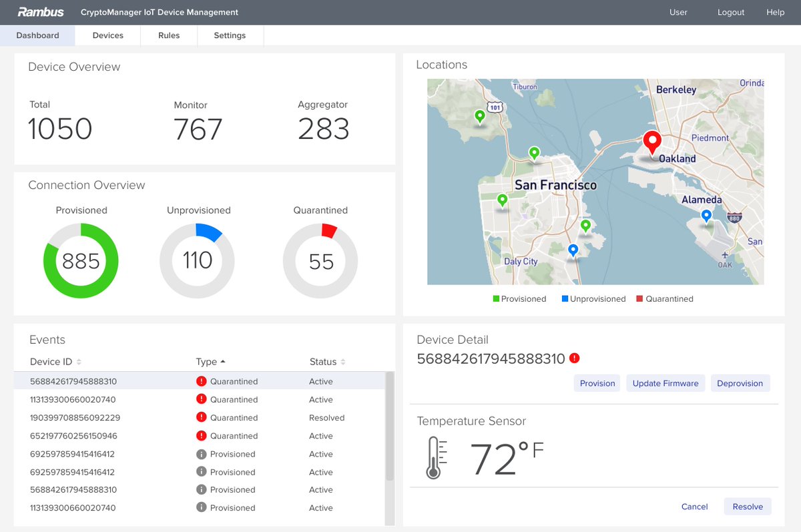Click the thermometer icon
Screen dimensions: 801x532
pos(436,458)
